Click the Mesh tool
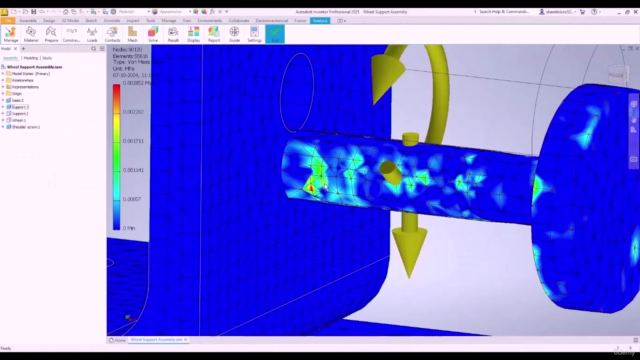The width and height of the screenshot is (640, 360). 132,34
